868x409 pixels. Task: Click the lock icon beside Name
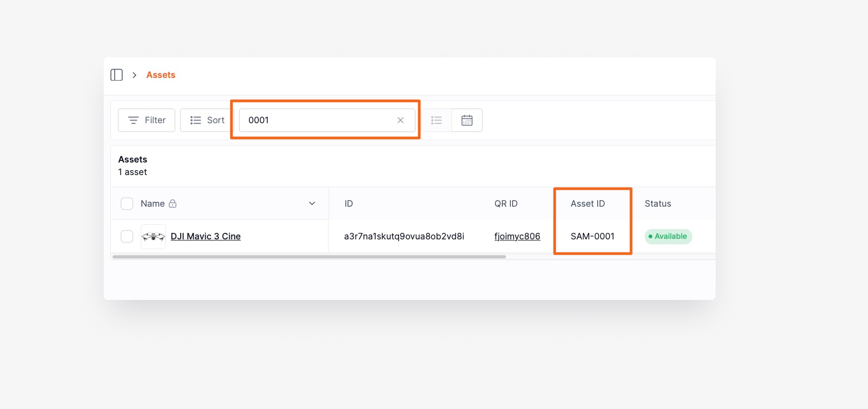click(173, 203)
